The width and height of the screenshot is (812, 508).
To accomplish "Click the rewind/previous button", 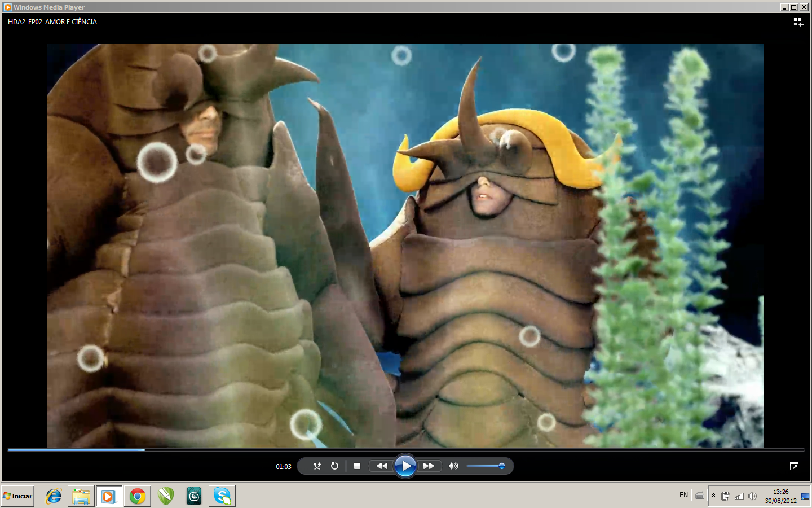I will (x=382, y=466).
